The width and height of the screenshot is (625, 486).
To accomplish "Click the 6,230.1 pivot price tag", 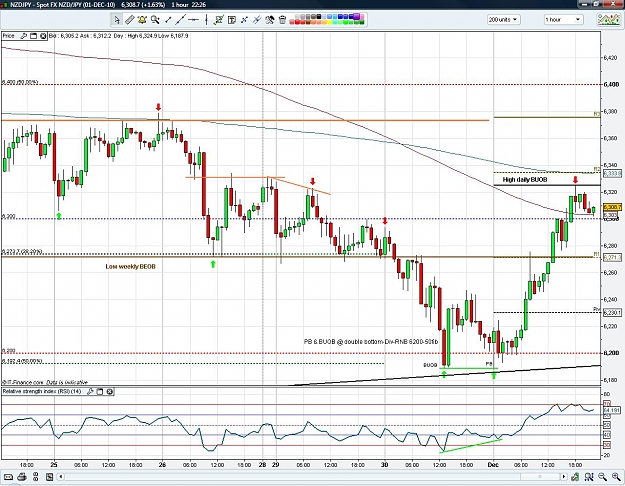I will [x=612, y=313].
